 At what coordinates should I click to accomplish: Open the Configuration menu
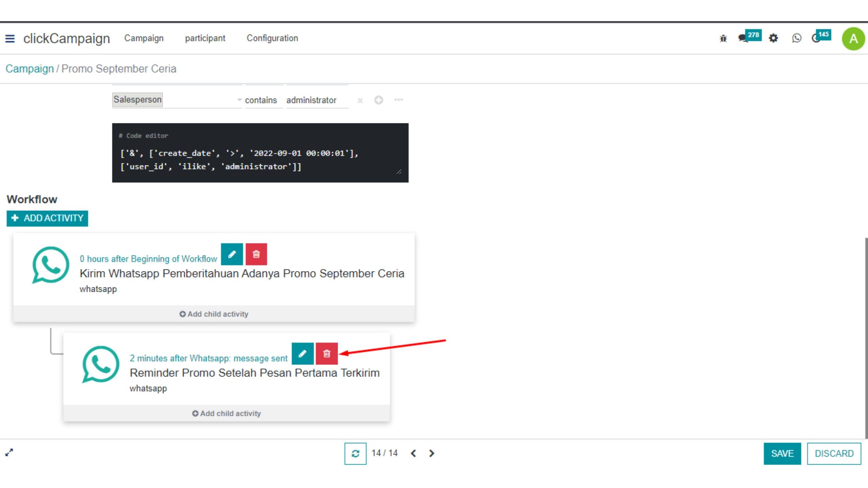point(272,38)
